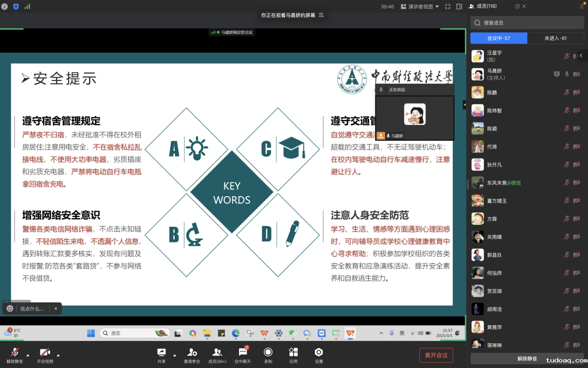Expand audio options arrow beside 解除静音
Screen dimensions: 588x368
point(28,355)
